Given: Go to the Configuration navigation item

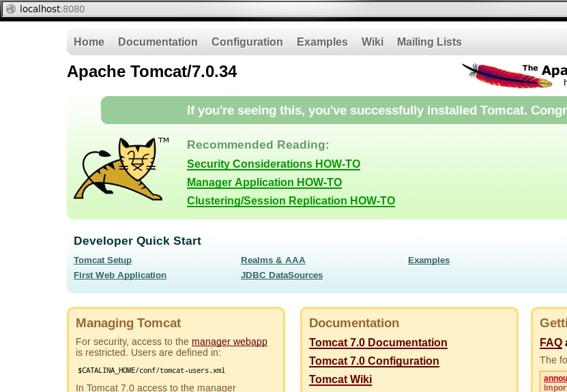Looking at the screenshot, I should click(x=247, y=42).
